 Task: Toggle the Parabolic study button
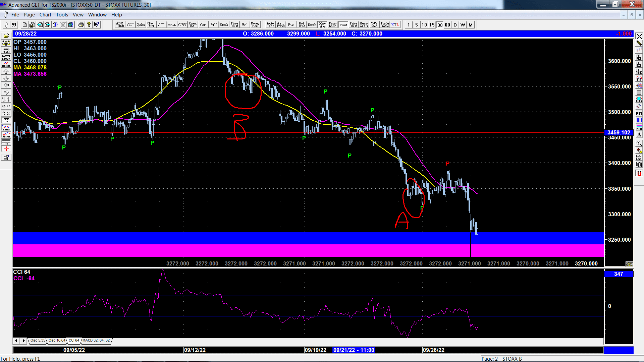pyautogui.click(x=333, y=25)
